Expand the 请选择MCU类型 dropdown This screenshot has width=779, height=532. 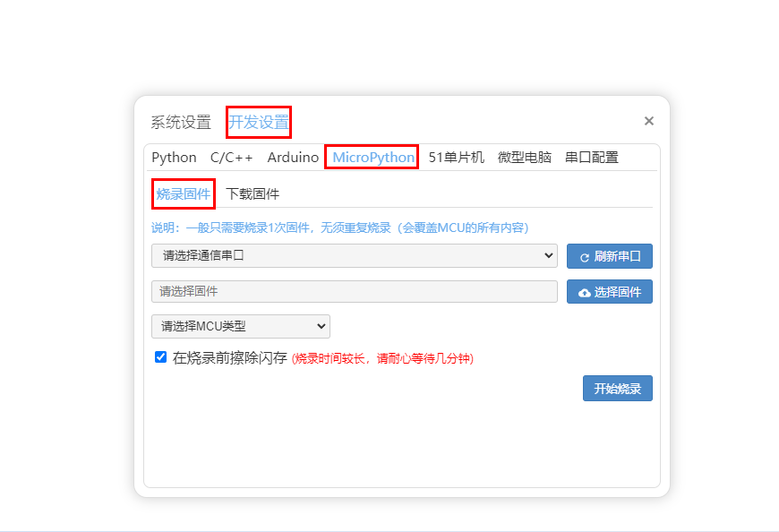241,326
